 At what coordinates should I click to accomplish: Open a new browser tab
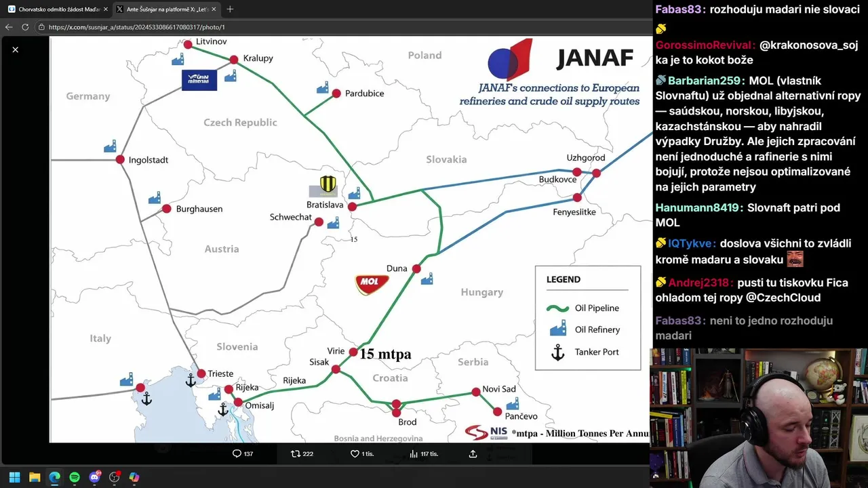click(230, 9)
